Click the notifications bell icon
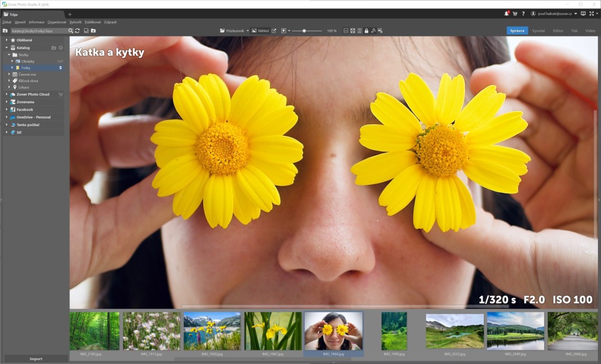Viewport: 601px width, 364px height. coord(506,13)
